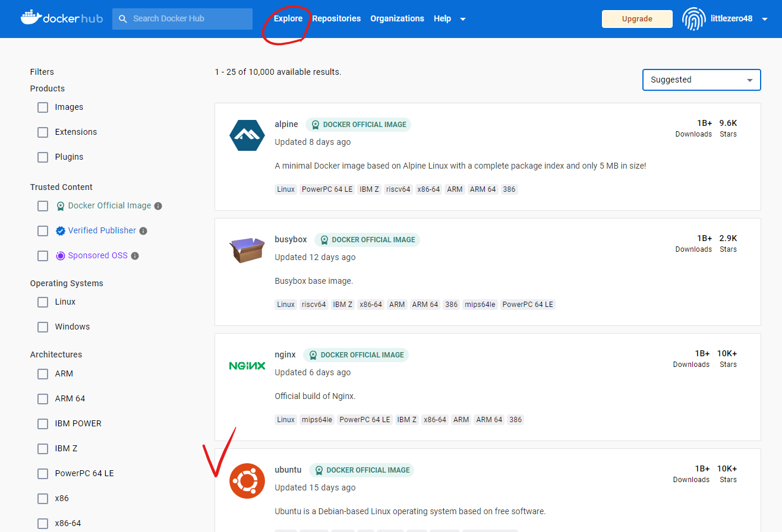Click nginx's mips64le tag
The image size is (782, 532).
[x=317, y=420]
